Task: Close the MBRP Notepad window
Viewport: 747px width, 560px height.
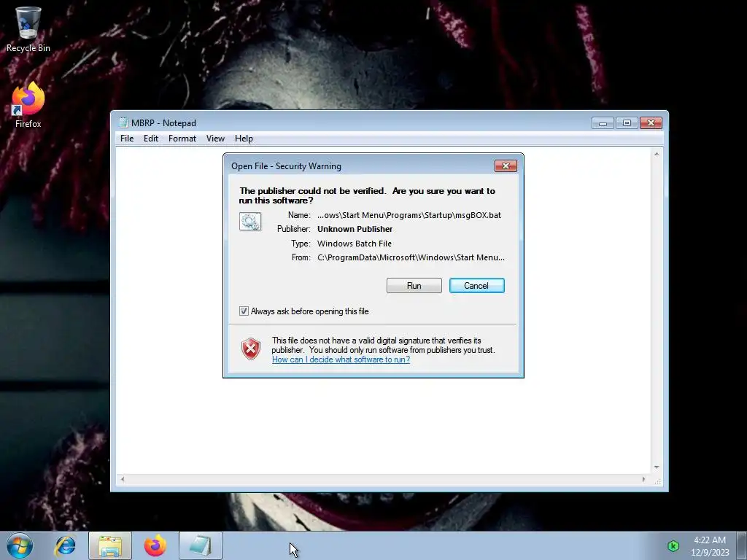Action: (x=651, y=122)
